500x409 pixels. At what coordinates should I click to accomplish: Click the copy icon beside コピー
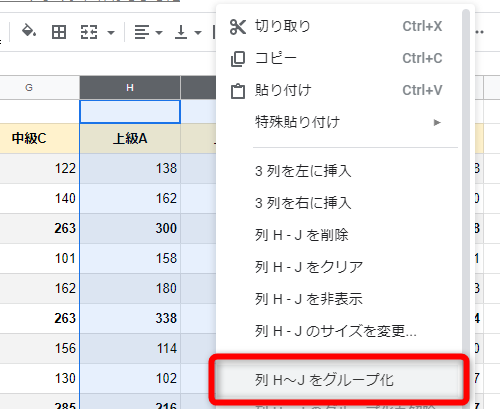238,59
